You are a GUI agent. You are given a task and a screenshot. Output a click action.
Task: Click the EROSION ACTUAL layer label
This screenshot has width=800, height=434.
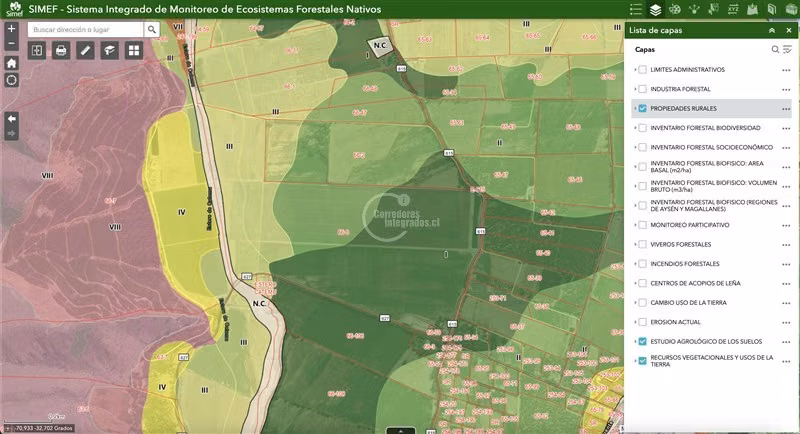[675, 322]
